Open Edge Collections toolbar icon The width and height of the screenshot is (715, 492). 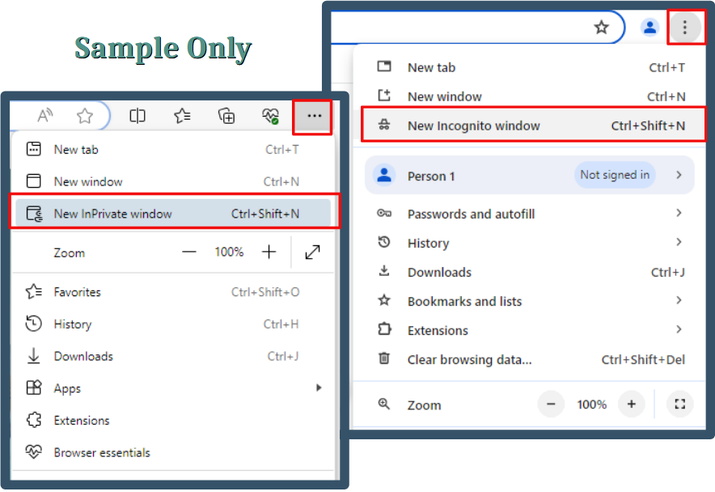pos(226,116)
